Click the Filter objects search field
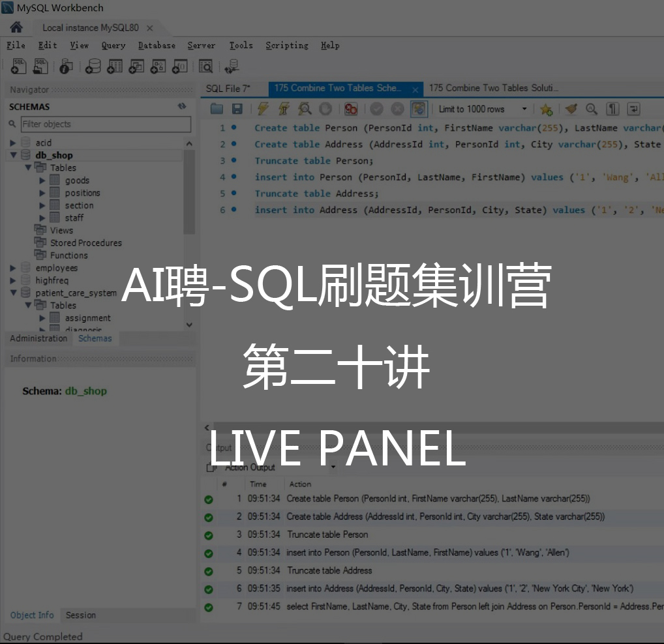 (x=106, y=124)
